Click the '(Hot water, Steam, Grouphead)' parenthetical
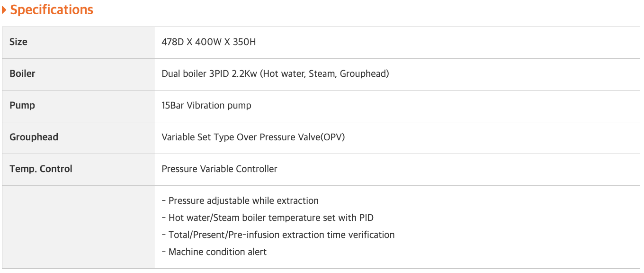 pos(324,73)
